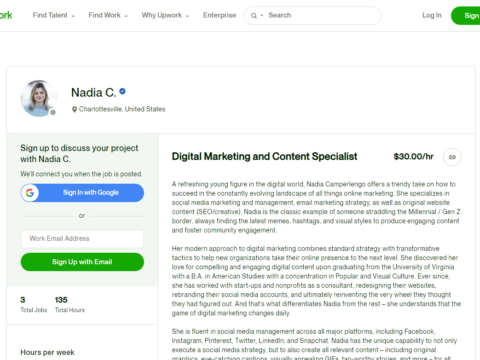Image resolution: width=480 pixels, height=360 pixels.
Task: Click Sign Up with Email button
Action: [x=82, y=262]
